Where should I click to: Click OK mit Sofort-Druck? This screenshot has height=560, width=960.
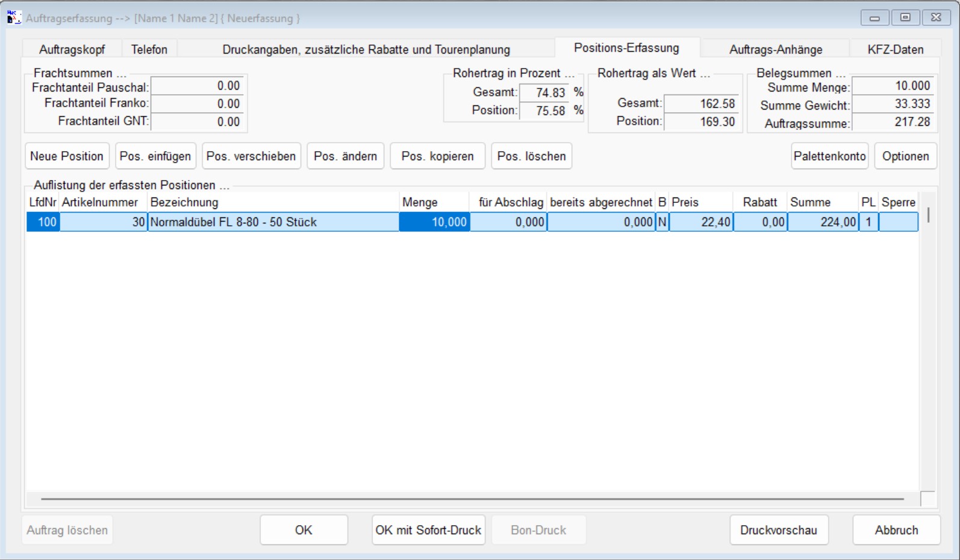coord(428,530)
